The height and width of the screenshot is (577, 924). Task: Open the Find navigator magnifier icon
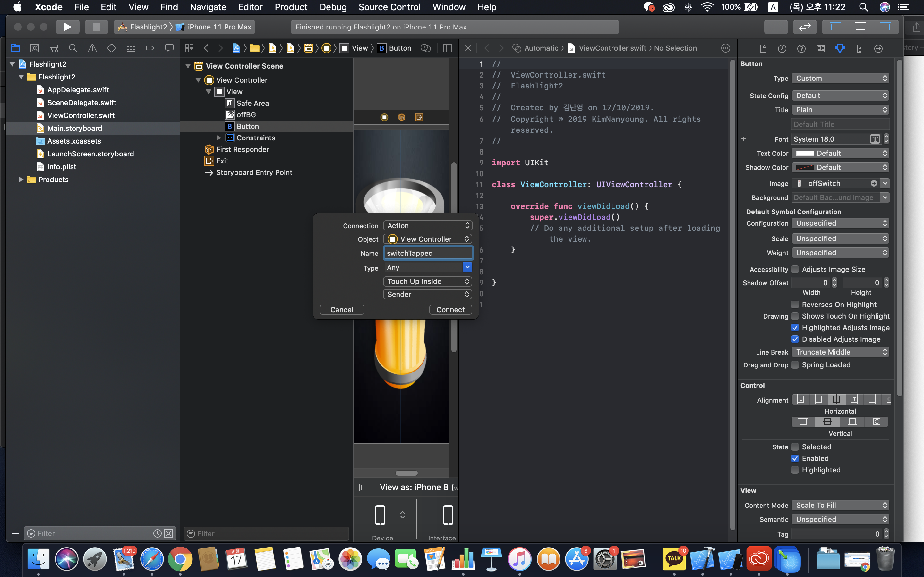point(73,48)
